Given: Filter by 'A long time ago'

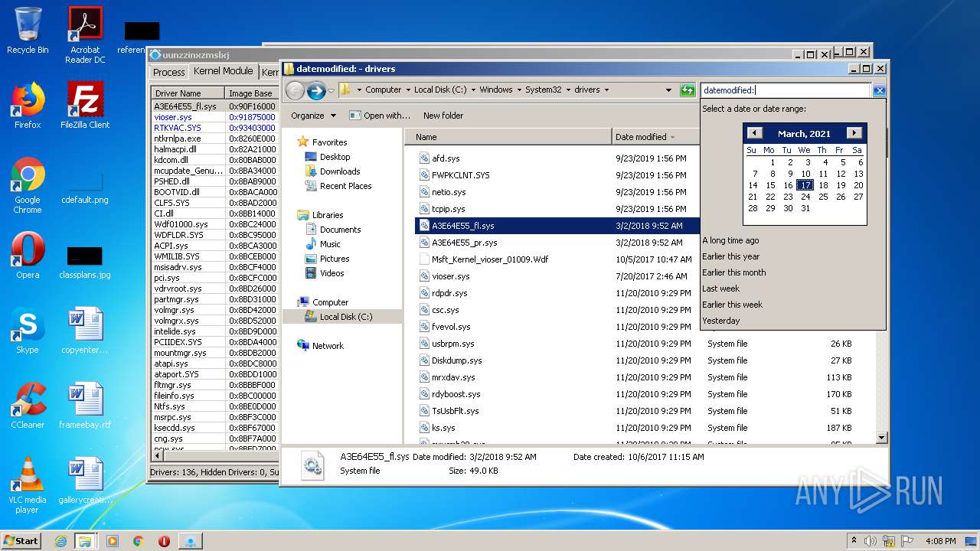Looking at the screenshot, I should [730, 240].
